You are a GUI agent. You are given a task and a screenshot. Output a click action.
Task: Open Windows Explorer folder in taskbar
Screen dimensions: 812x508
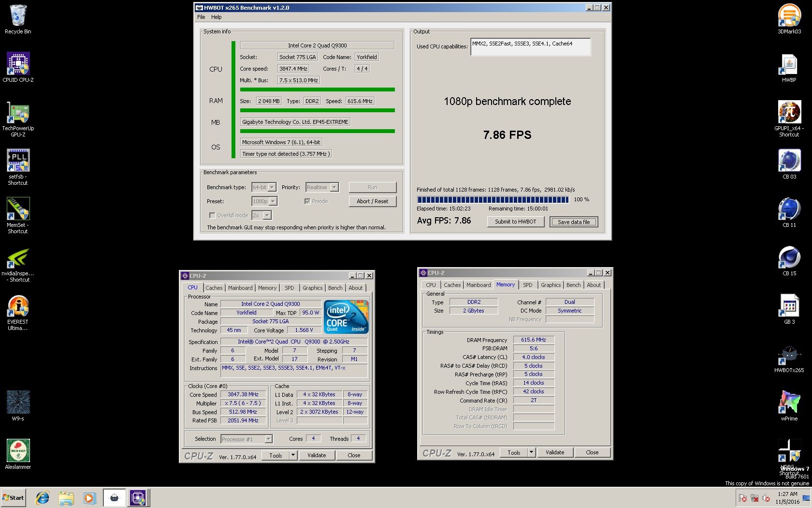click(66, 497)
